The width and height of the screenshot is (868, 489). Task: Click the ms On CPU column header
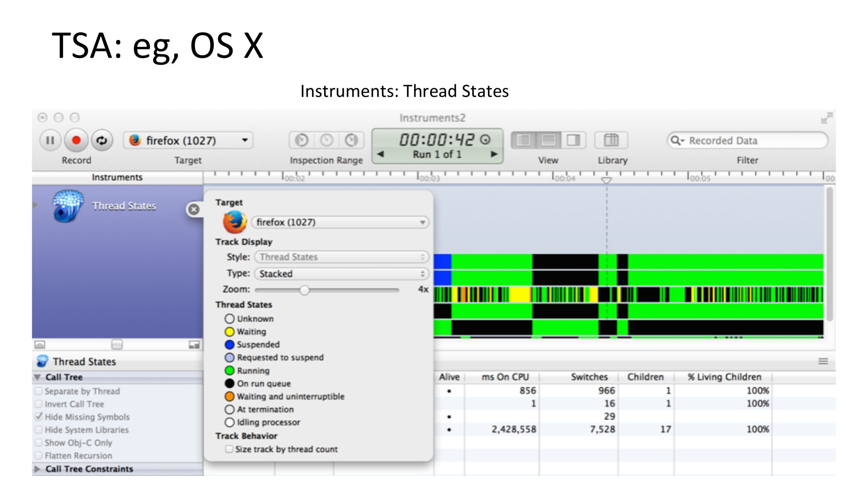[x=505, y=377]
